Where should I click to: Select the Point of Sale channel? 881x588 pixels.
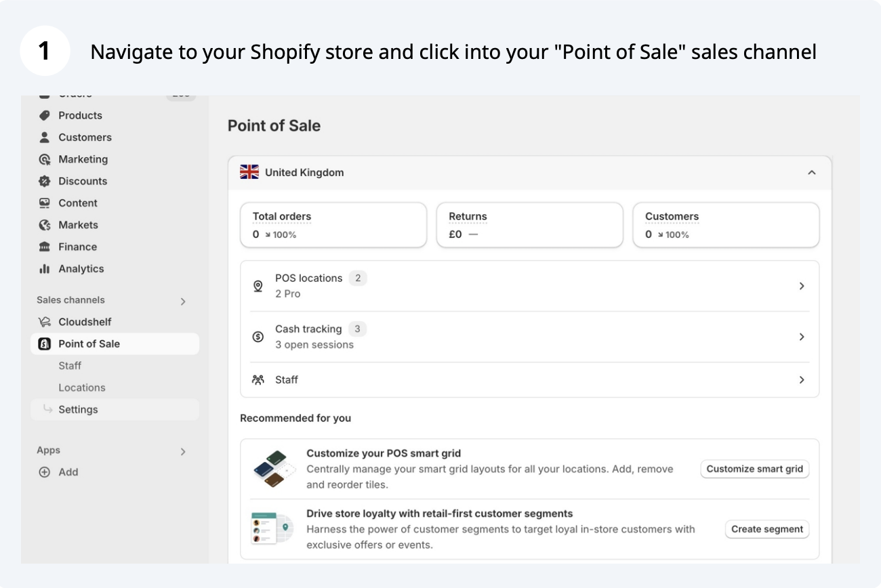(x=115, y=343)
